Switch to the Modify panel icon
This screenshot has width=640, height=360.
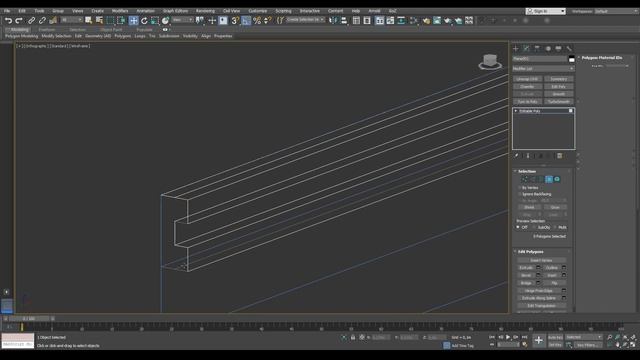[x=526, y=49]
